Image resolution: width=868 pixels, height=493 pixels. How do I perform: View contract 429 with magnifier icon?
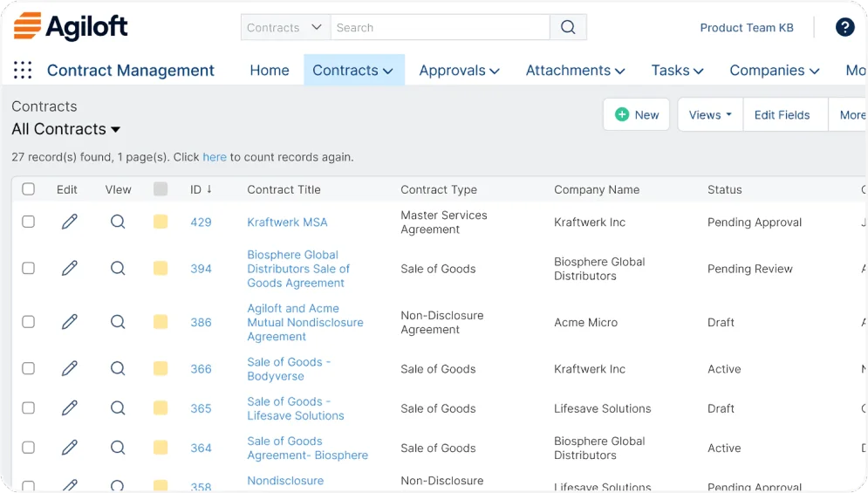pyautogui.click(x=118, y=222)
